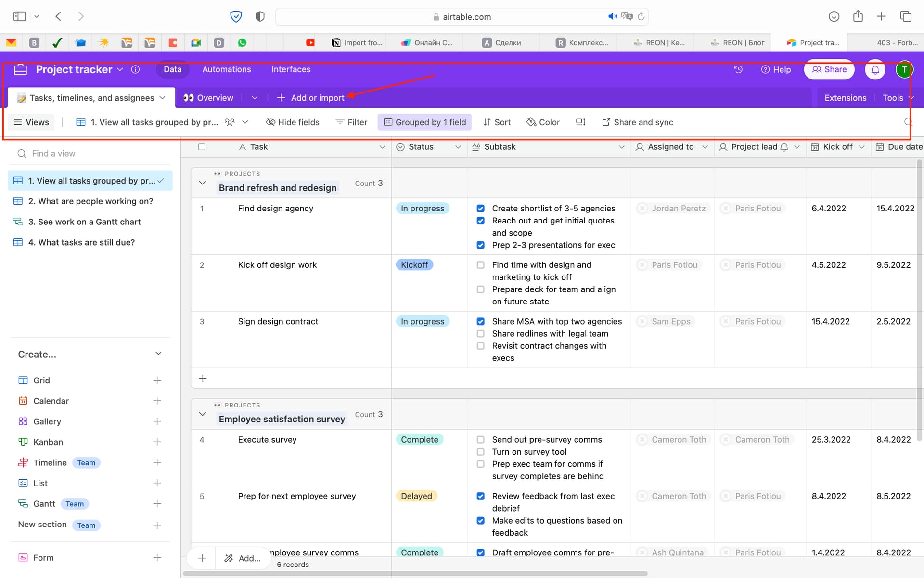This screenshot has height=578, width=924.
Task: Switch to the Automations tab
Action: [227, 69]
